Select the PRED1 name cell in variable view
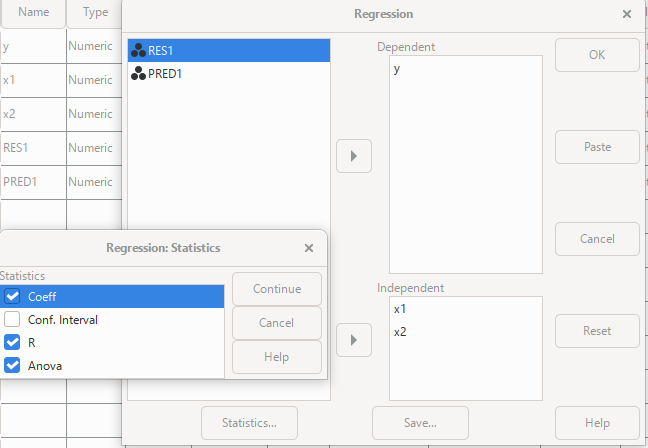This screenshot has height=448, width=648. coord(33,182)
